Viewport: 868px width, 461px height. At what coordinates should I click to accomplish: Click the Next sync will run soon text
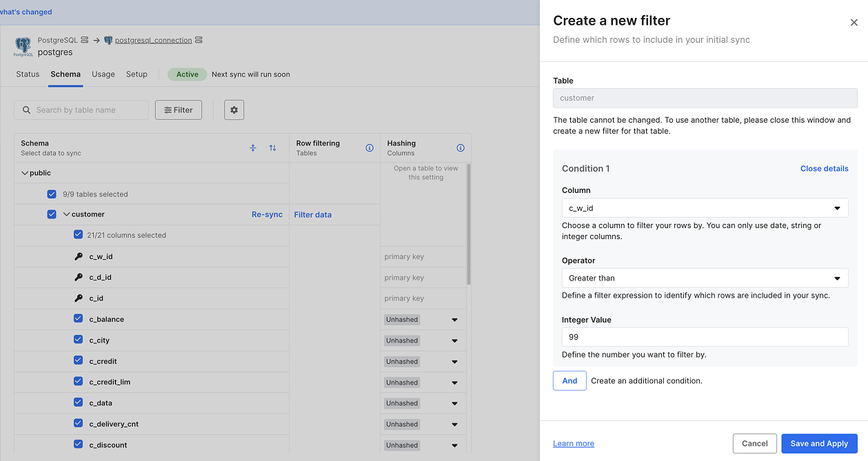coord(251,74)
